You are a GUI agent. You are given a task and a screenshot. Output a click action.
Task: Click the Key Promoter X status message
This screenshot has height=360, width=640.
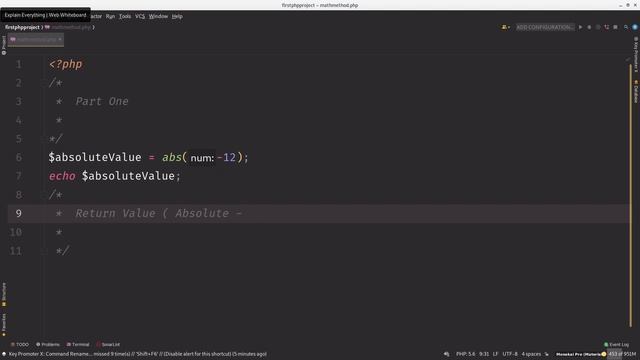[x=138, y=354]
